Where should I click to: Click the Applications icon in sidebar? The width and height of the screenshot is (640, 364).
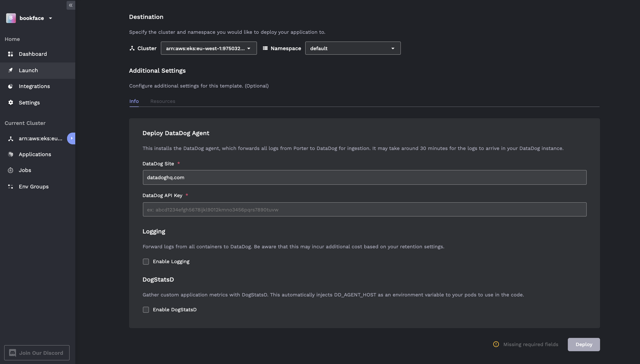click(x=10, y=154)
